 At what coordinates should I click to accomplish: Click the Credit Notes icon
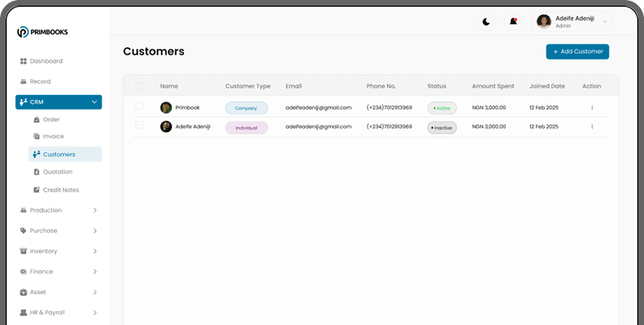tap(36, 190)
